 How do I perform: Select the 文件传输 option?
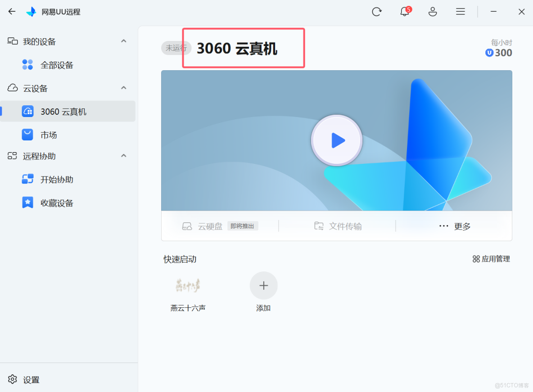click(337, 226)
